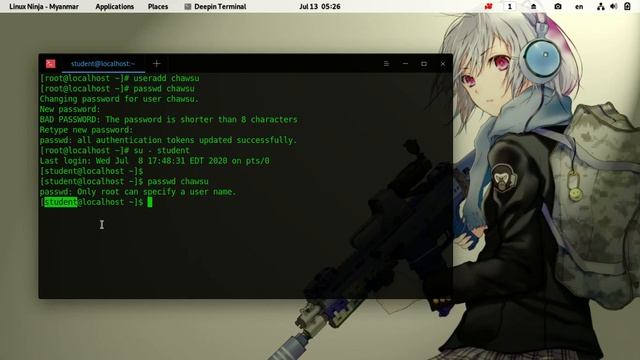Click the 'Retype new password:' line
640x360 pixels.
coord(86,130)
